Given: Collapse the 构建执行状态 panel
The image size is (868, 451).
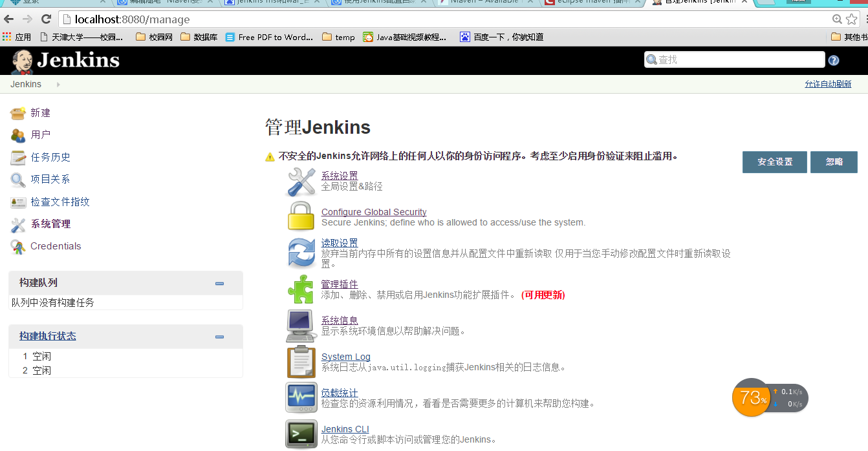Looking at the screenshot, I should (220, 337).
